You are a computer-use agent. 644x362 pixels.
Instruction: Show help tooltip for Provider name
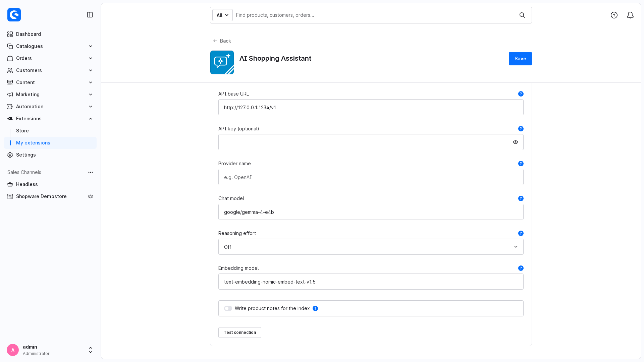pyautogui.click(x=521, y=164)
